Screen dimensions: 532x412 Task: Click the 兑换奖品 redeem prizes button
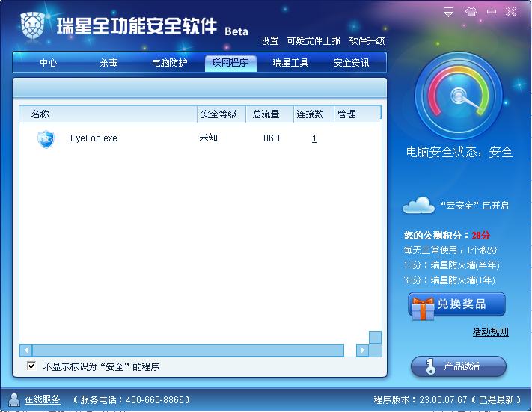point(456,304)
